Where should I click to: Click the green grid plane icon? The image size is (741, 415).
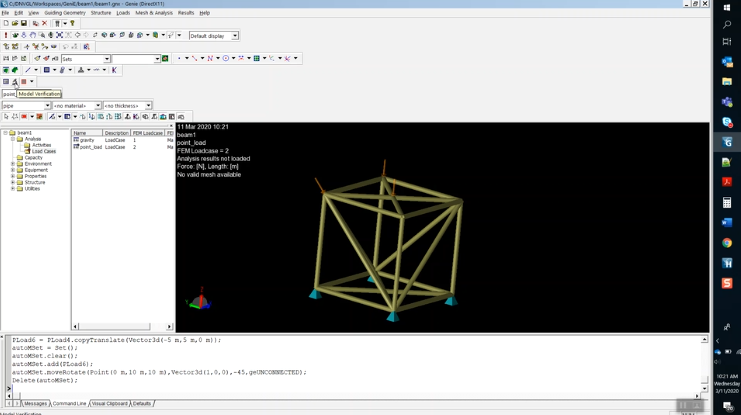257,58
